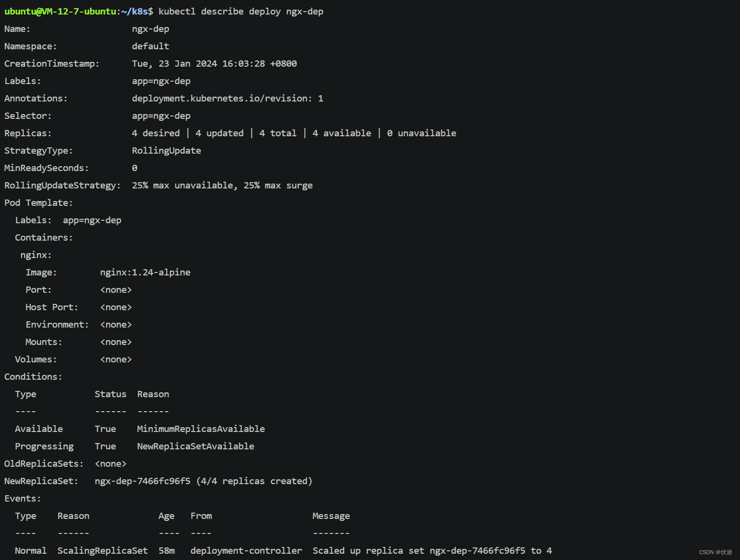Viewport: 740px width, 560px height.
Task: Click the 'OldReplicaSets:' label
Action: 44,464
